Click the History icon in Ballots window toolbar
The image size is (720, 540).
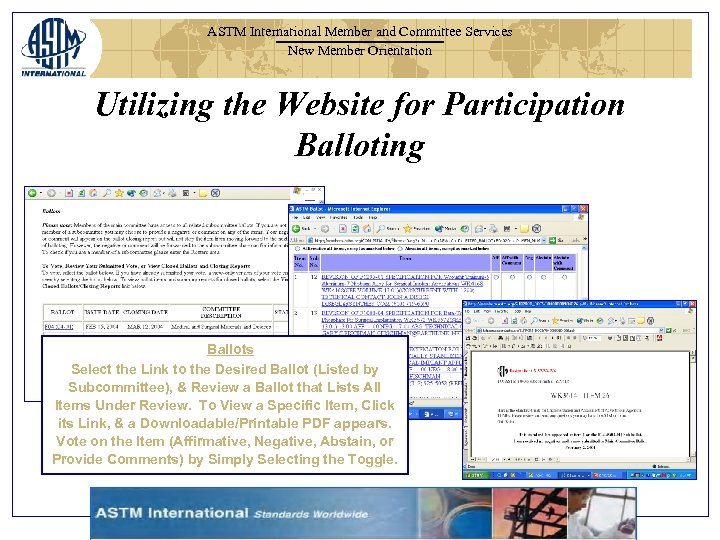point(144,193)
